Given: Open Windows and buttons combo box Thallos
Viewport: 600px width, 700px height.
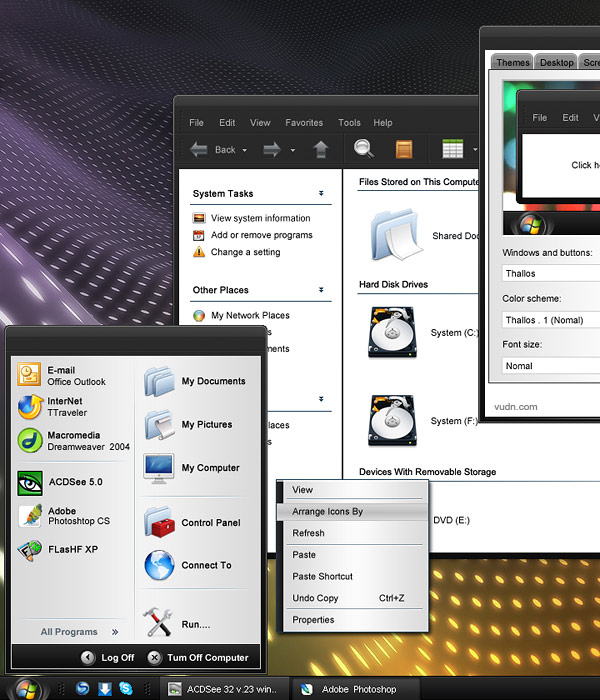Looking at the screenshot, I should [551, 273].
